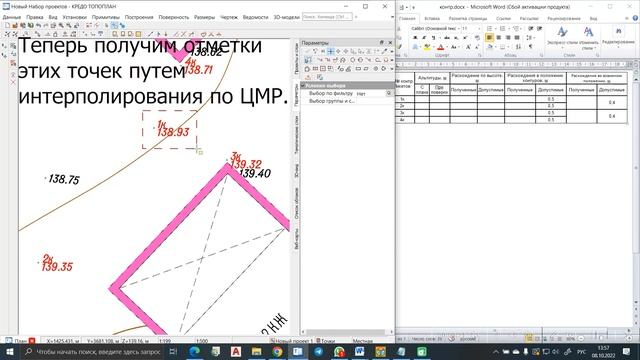640x360 pixels.
Task: Open Google Chrome from taskbar
Action: point(277,351)
